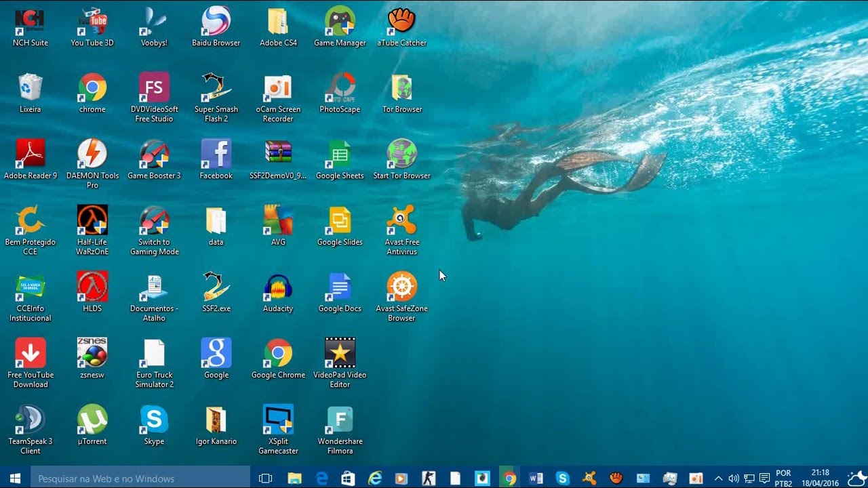Open the You Tube 3D shortcut
868x488 pixels.
92,27
